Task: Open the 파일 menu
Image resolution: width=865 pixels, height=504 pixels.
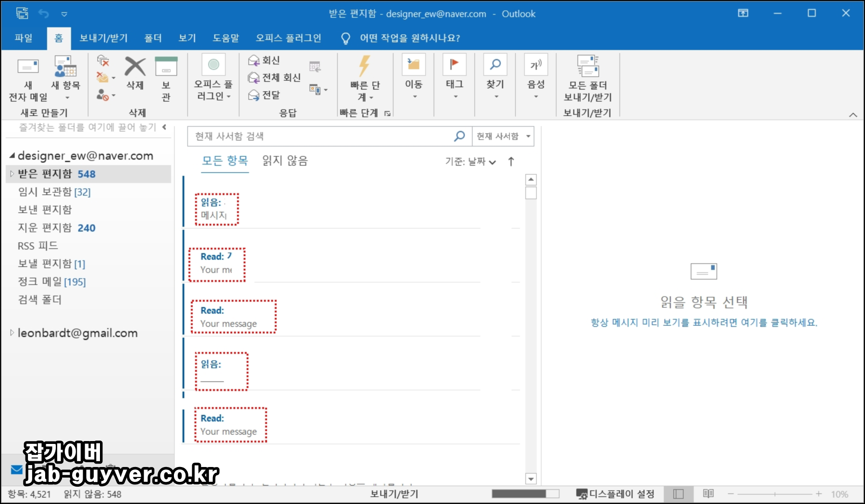Action: point(24,38)
